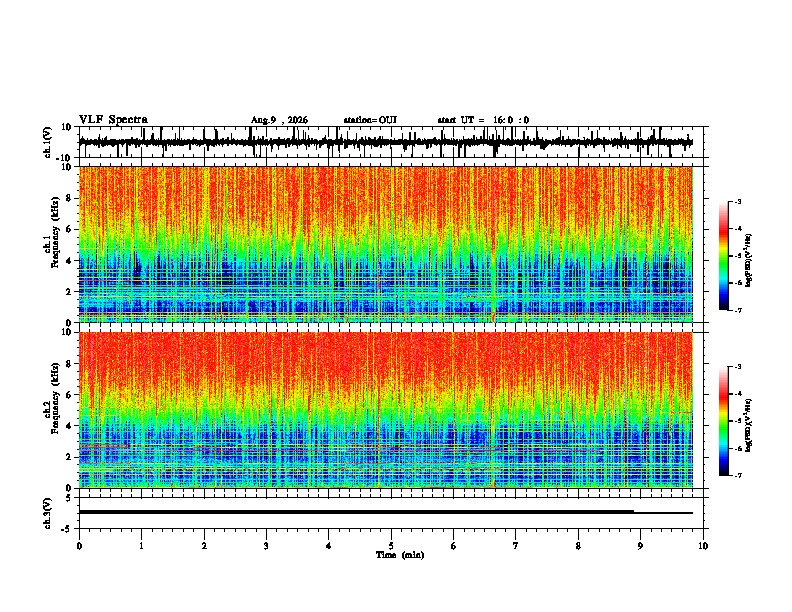The width and height of the screenshot is (792, 612).
Task: Click the log(PSD) label beside ch.2 color scale
Action: 749,425
